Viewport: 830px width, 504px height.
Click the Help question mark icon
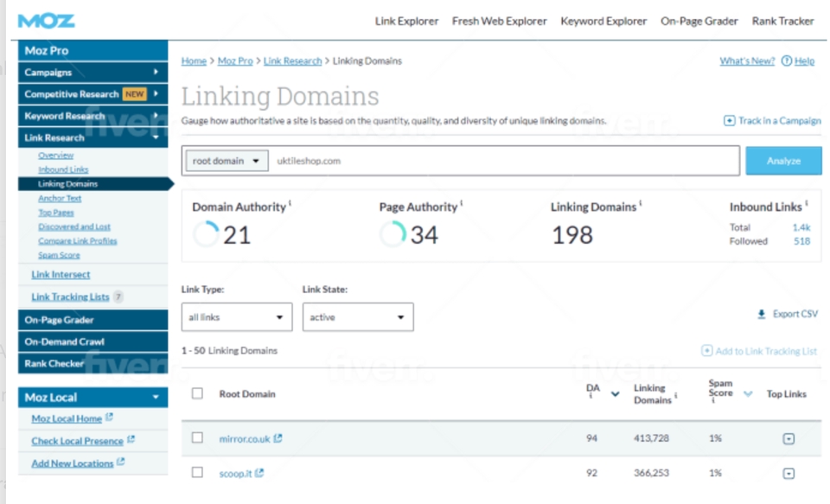click(x=787, y=61)
